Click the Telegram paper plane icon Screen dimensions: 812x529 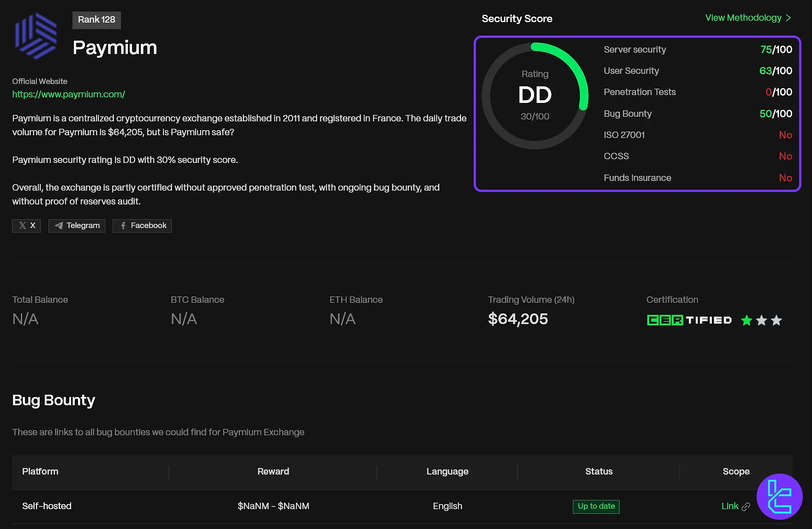pyautogui.click(x=58, y=226)
